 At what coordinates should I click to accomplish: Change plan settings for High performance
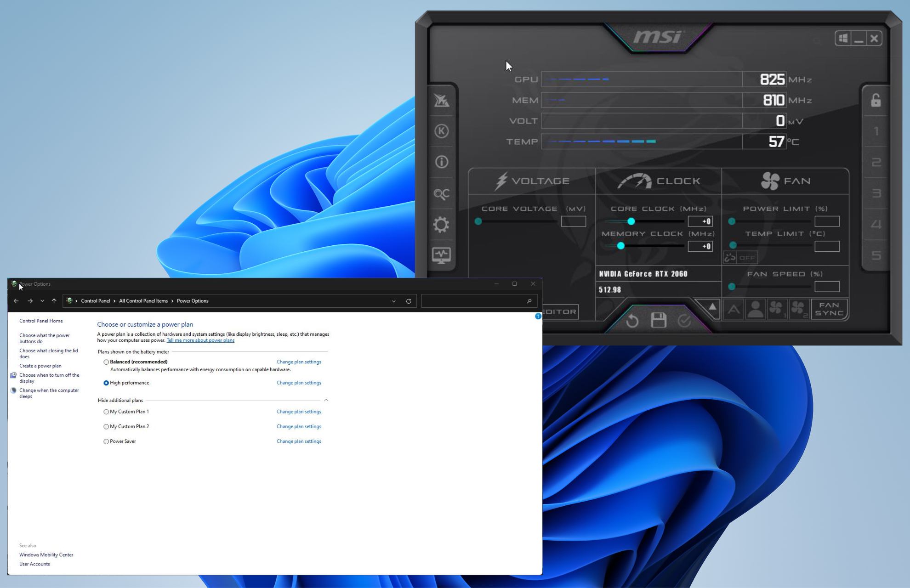point(299,383)
